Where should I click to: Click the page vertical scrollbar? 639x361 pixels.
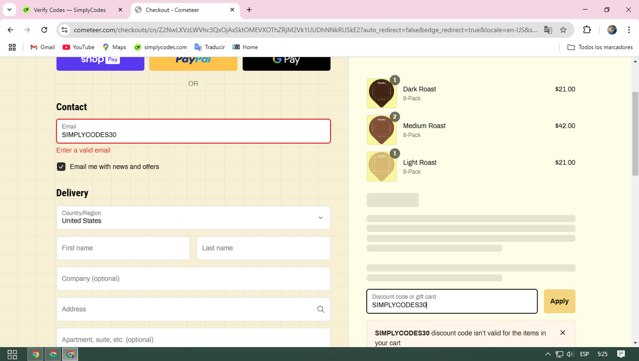(635, 134)
